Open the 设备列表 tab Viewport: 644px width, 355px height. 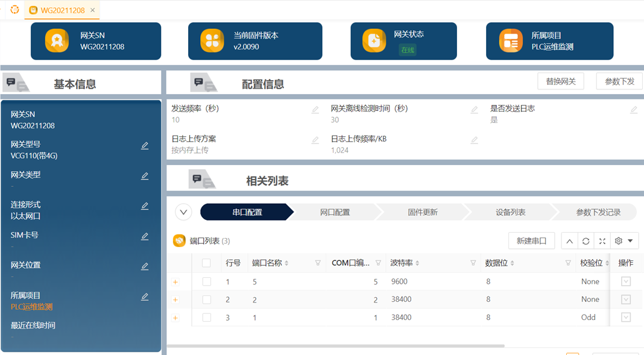pos(510,212)
